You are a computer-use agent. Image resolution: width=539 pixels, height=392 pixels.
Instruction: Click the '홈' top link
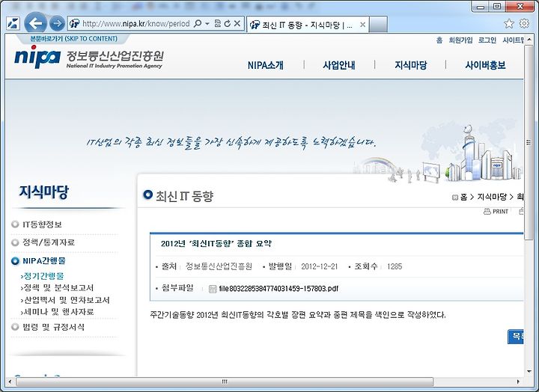[439, 40]
